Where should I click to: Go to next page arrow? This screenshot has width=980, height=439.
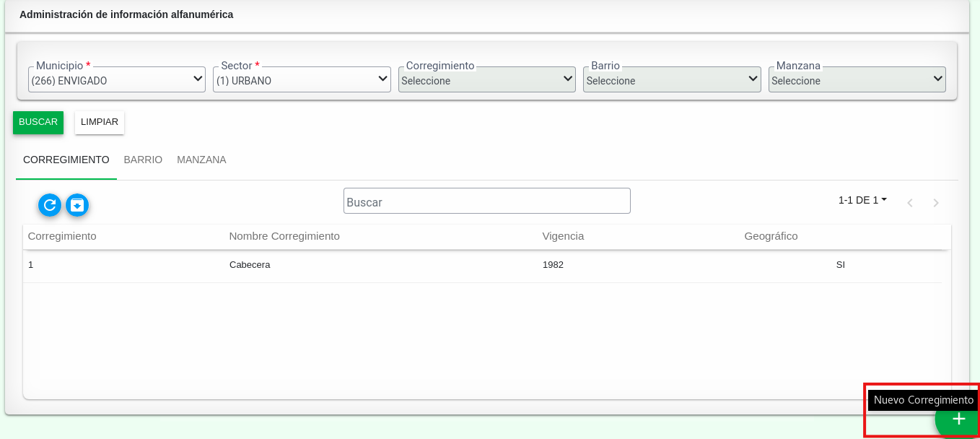click(x=936, y=203)
